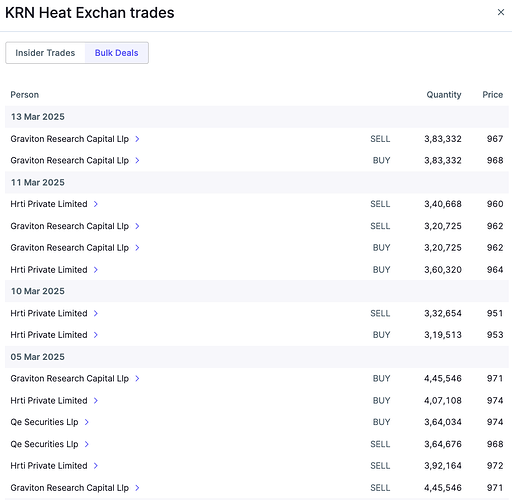Open chevron beside Hrti SELL 951 row
512x500 pixels.
pyautogui.click(x=96, y=313)
